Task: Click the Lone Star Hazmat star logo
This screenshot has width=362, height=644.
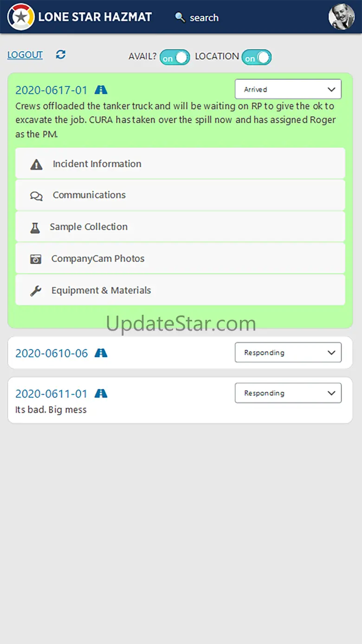Action: (21, 17)
